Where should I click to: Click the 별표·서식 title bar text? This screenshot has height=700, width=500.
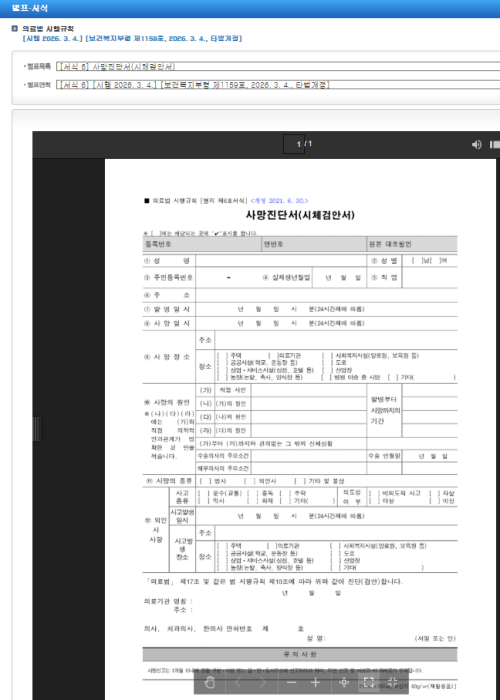click(x=29, y=8)
